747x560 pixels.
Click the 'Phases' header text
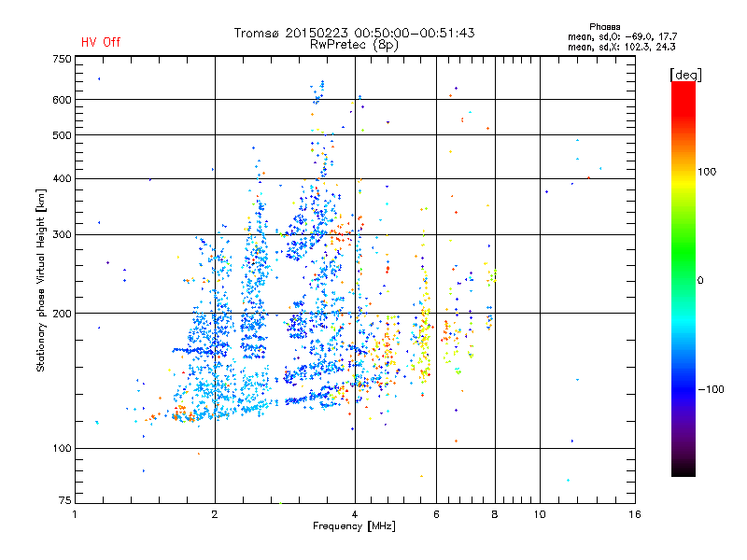tap(604, 27)
